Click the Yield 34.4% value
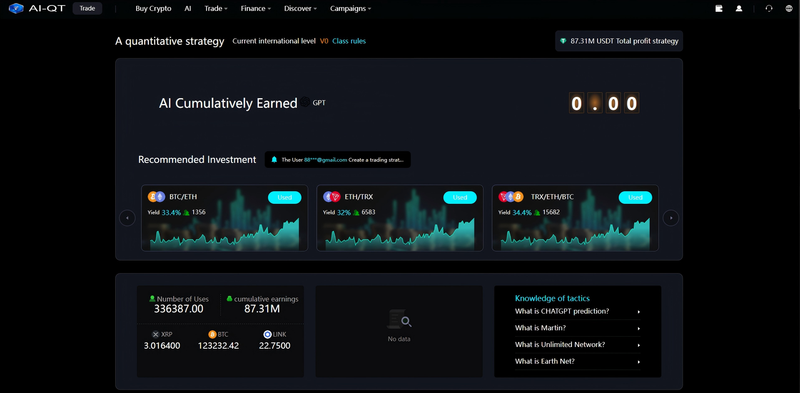 point(522,212)
